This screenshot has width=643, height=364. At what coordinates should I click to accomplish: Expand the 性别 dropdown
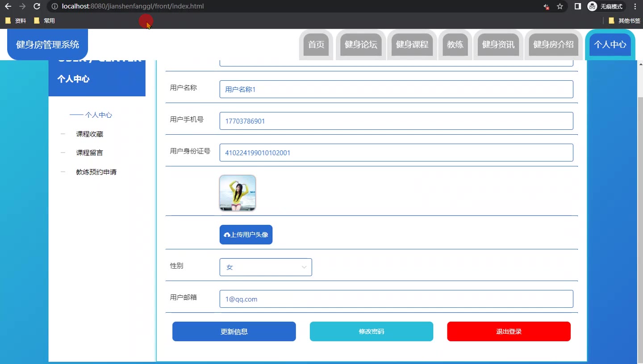click(266, 267)
